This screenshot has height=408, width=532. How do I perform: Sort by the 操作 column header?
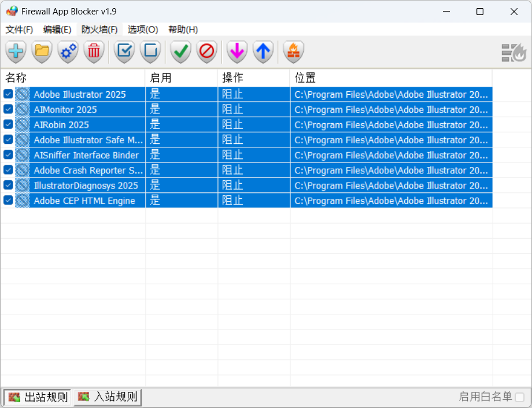click(254, 77)
